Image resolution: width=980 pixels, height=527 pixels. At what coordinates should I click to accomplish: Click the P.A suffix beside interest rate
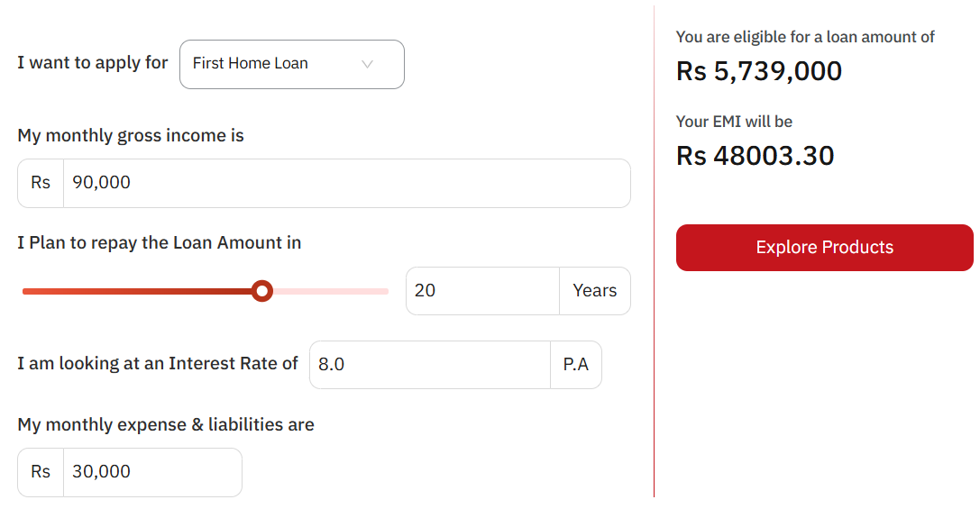point(576,365)
